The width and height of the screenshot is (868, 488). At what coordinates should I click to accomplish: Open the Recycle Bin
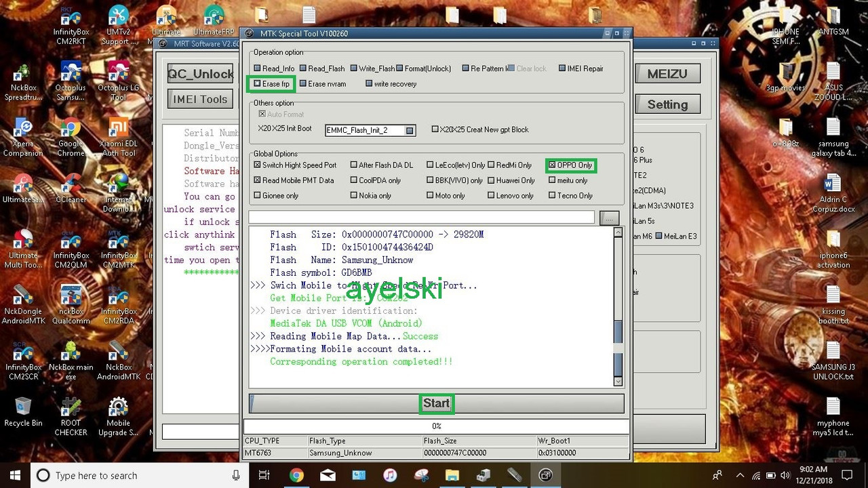[24, 413]
